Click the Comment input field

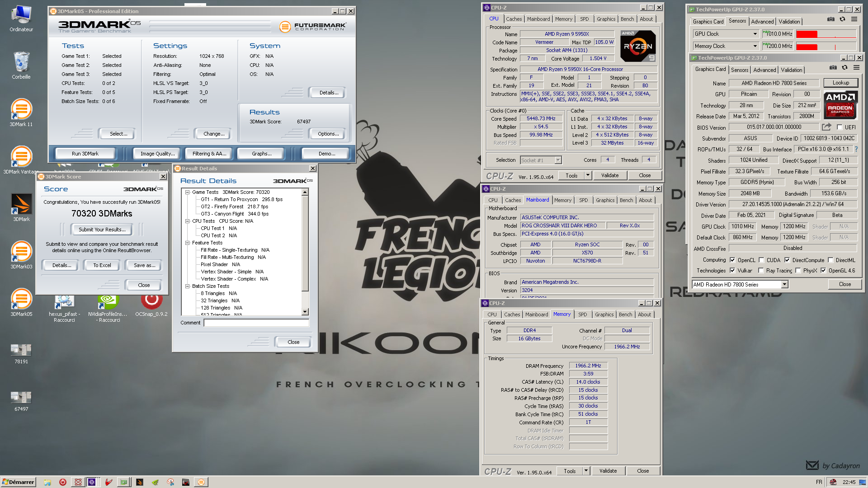coord(256,323)
